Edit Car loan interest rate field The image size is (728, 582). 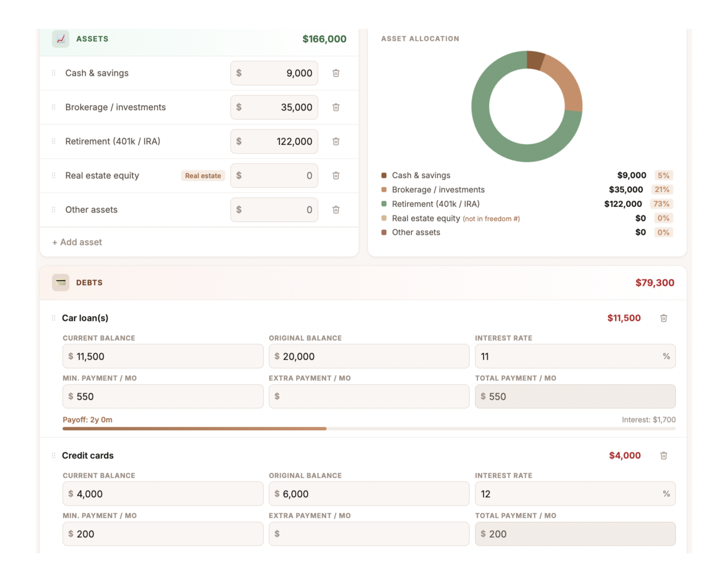pos(575,356)
